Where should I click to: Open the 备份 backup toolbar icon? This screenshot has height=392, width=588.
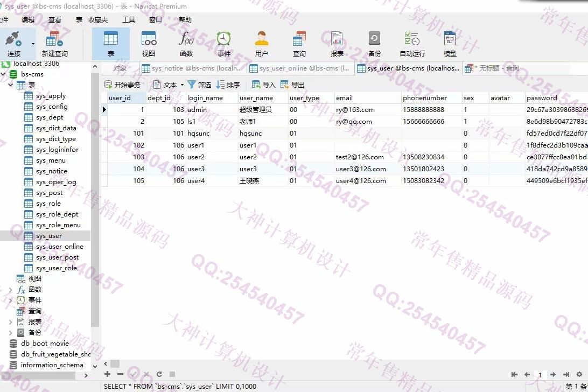tap(374, 44)
